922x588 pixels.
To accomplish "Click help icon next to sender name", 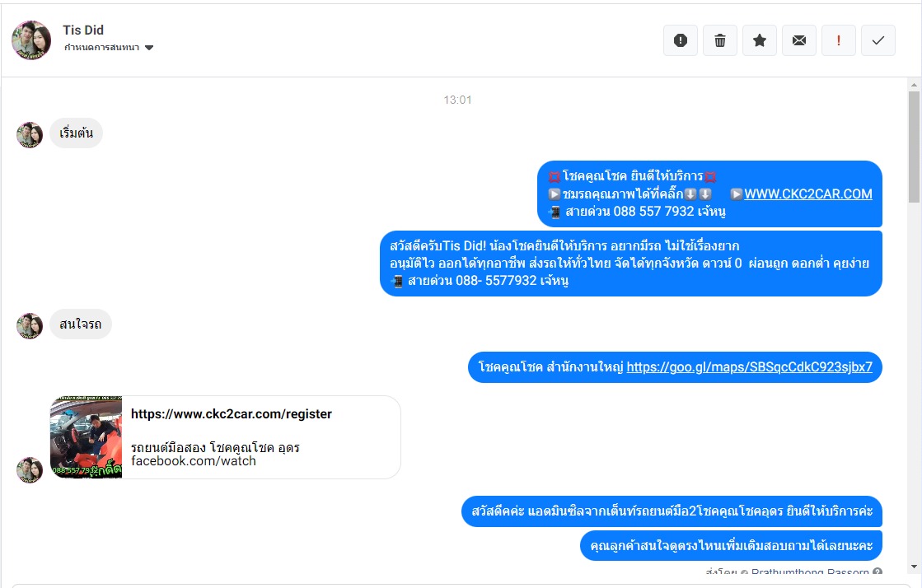I will point(878,572).
